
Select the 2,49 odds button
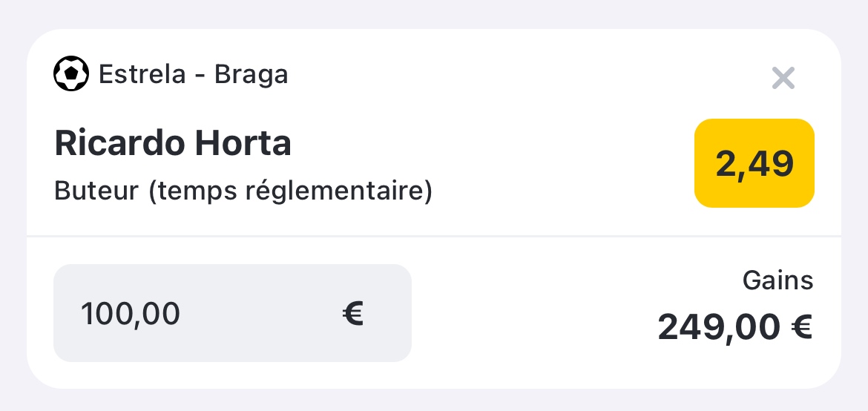[x=754, y=163]
